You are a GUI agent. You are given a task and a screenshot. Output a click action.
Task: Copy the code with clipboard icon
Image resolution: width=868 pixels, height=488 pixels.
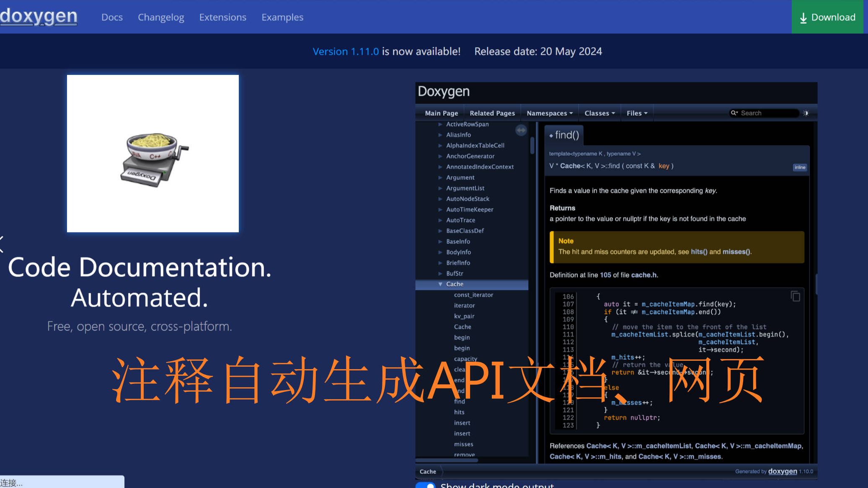coord(795,296)
